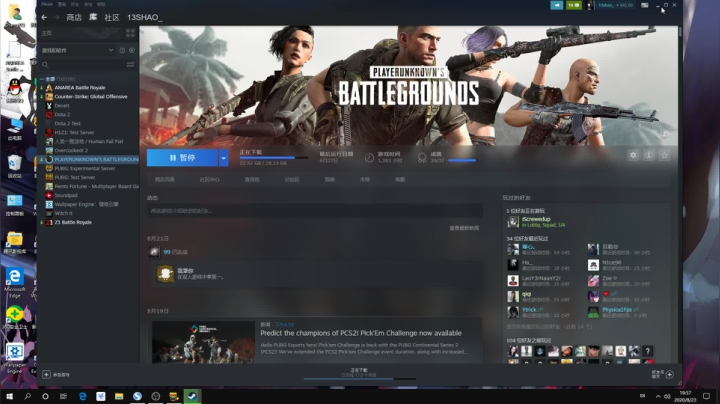Open the green notifications mail button
Image resolution: width=720 pixels, height=404 pixels.
pyautogui.click(x=574, y=5)
